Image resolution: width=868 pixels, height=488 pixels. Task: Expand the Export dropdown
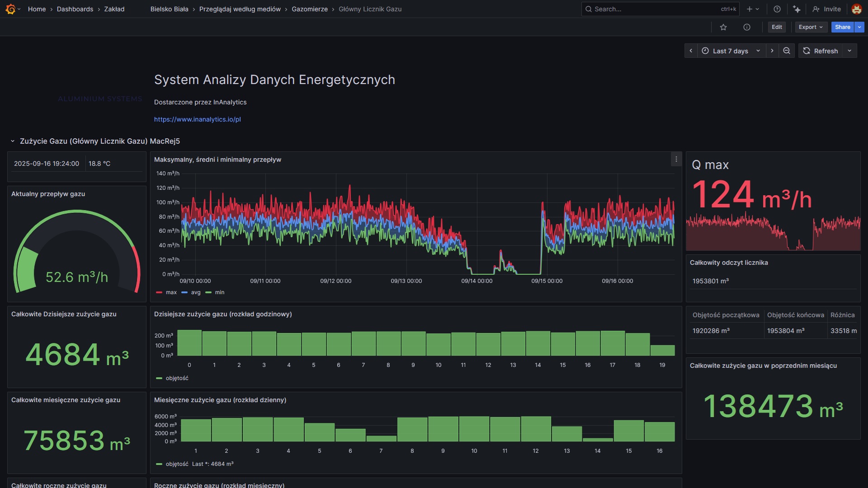pyautogui.click(x=811, y=27)
